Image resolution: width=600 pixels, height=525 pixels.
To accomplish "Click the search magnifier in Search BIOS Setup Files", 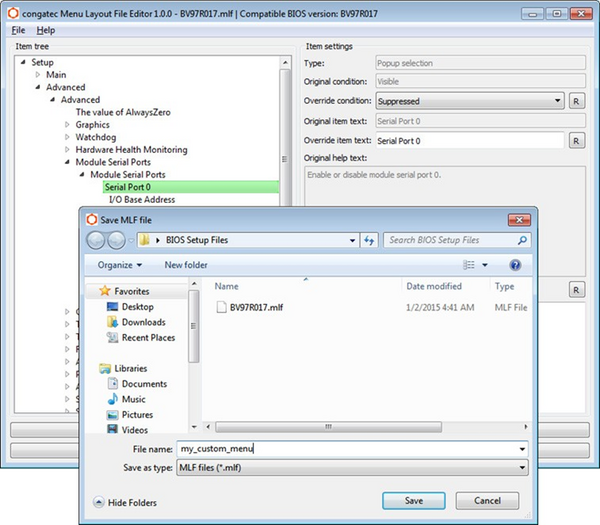I will (522, 240).
